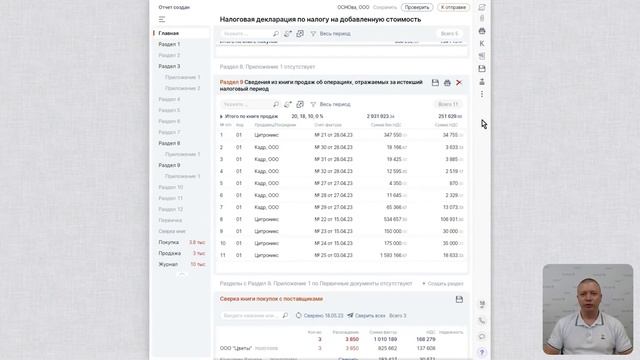Click the Сохранить link in the header
The image size is (640, 360).
[x=384, y=7]
